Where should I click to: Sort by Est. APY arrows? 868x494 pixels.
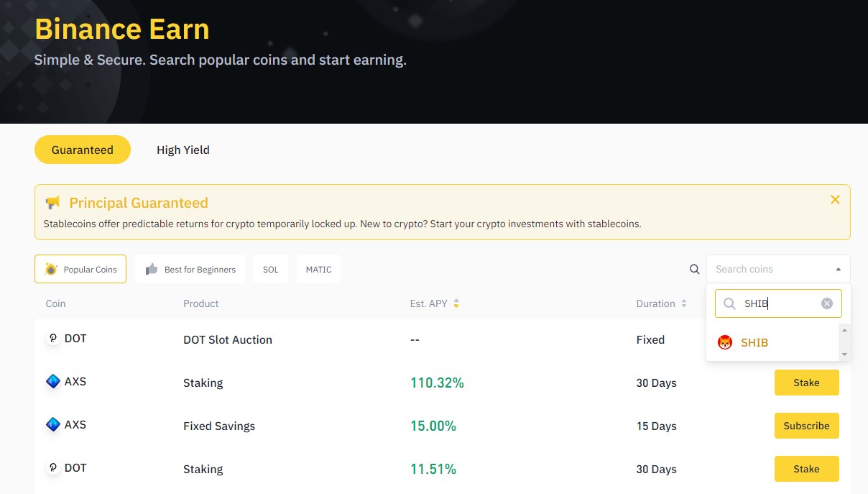(456, 303)
